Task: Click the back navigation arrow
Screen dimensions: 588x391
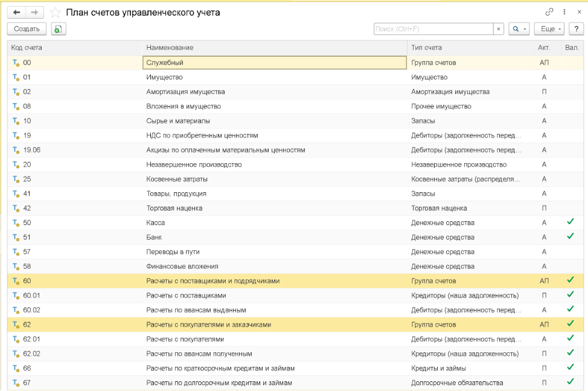Action: click(16, 12)
